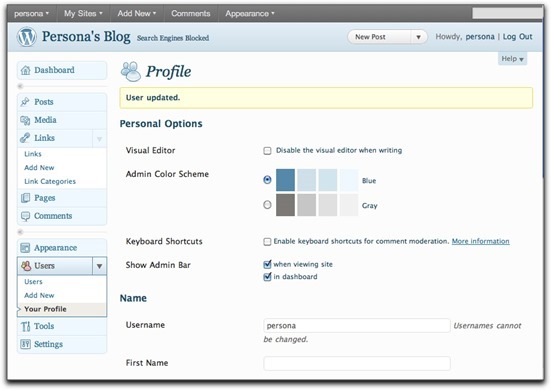Open My Sites top bar menu
551x390 pixels.
point(83,13)
